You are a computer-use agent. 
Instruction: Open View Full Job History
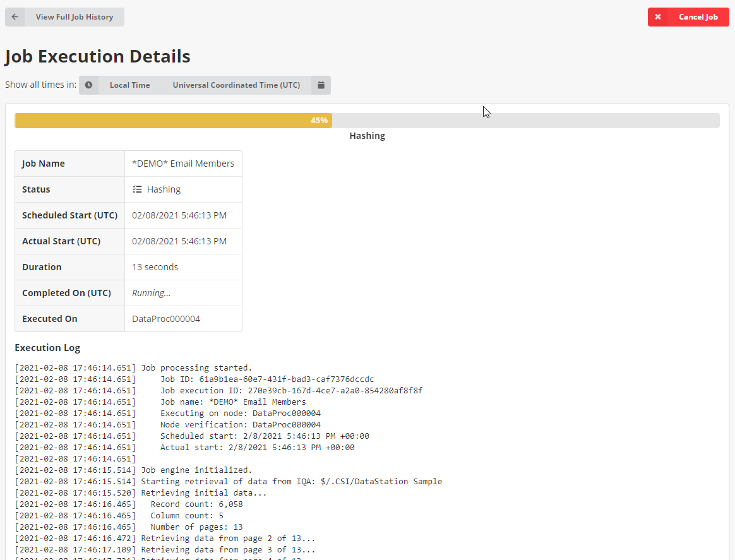point(74,17)
